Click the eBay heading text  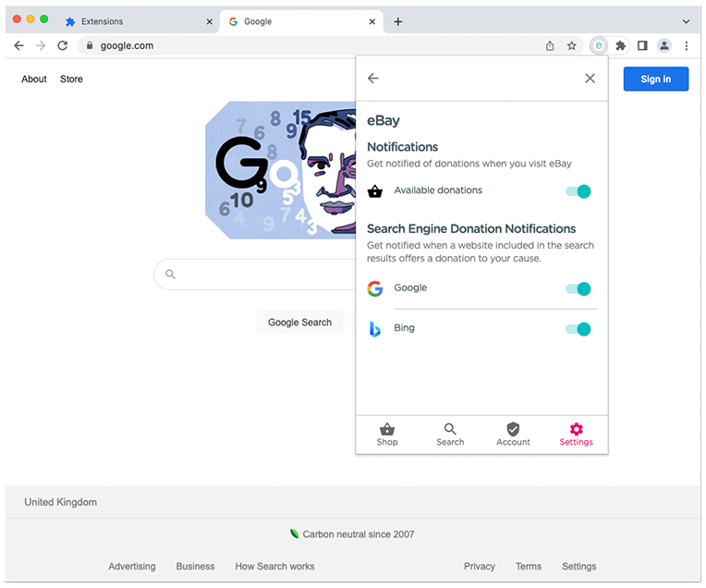(x=383, y=121)
